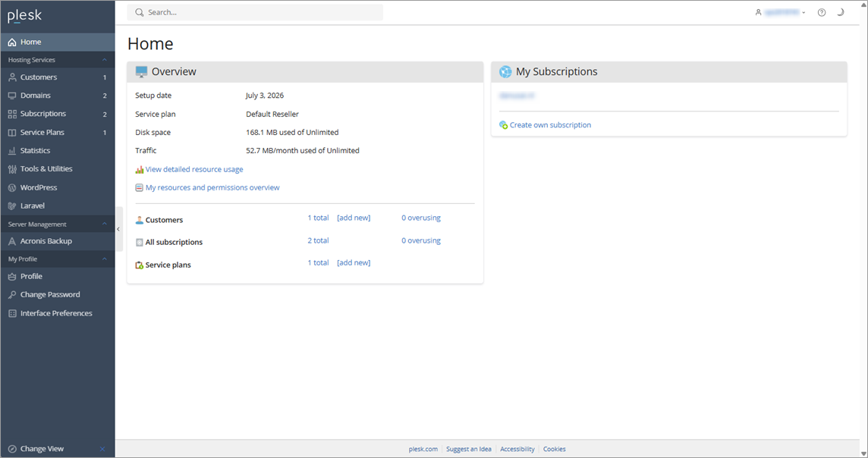Image resolution: width=868 pixels, height=458 pixels.
Task: Click the scrollbar down arrow
Action: [863, 453]
